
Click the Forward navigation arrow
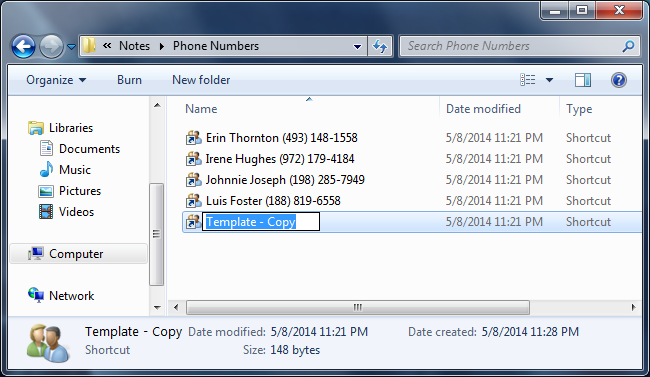point(51,46)
